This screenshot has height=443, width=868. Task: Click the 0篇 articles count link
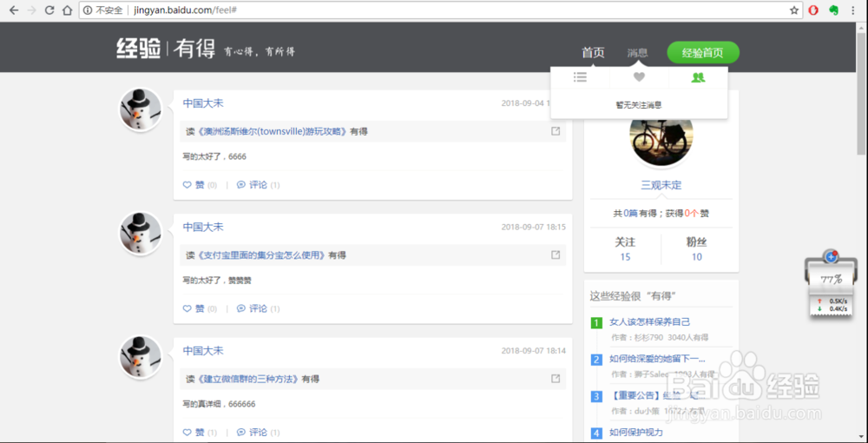(x=630, y=213)
